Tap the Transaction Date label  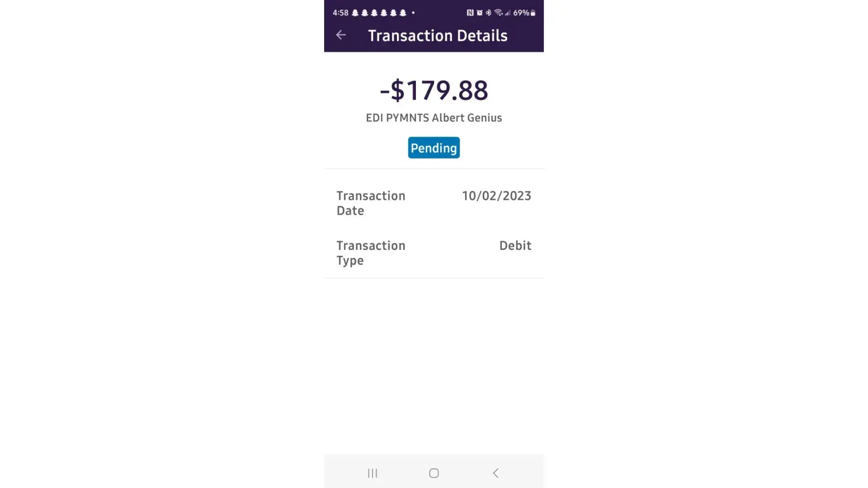(371, 203)
